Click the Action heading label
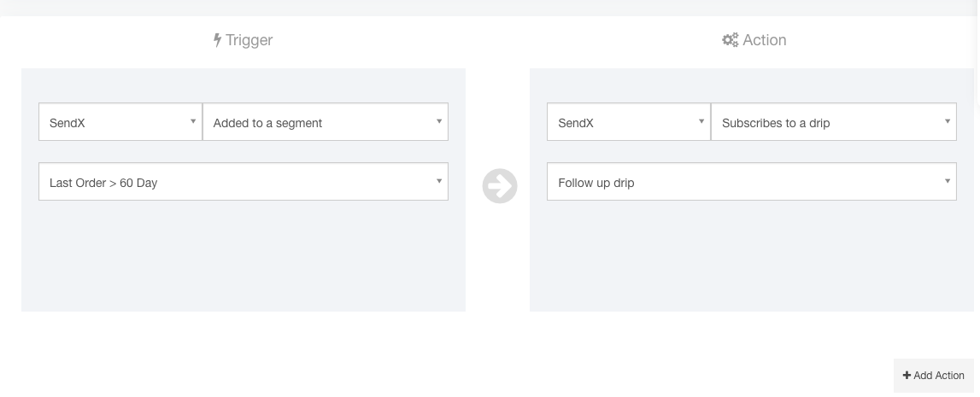The height and width of the screenshot is (397, 980). point(765,40)
